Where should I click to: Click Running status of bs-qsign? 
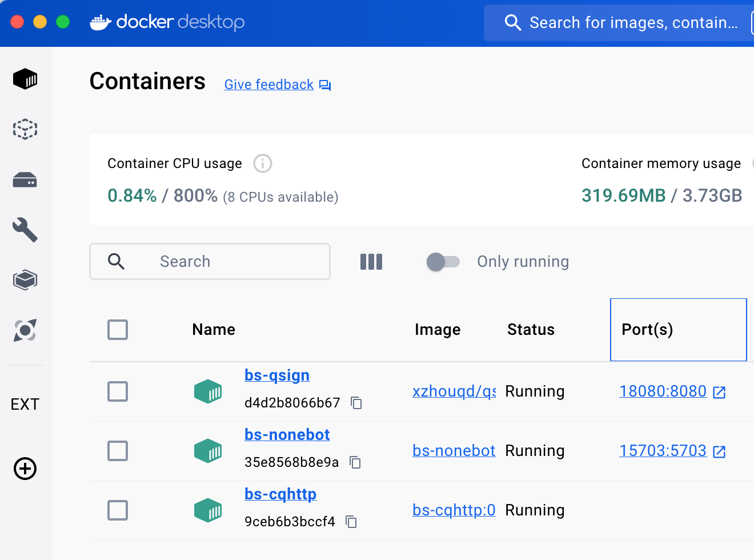click(535, 391)
